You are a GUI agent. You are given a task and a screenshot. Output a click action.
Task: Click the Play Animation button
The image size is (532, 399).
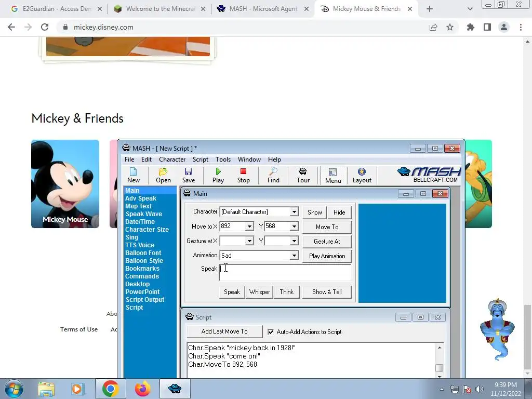point(327,256)
